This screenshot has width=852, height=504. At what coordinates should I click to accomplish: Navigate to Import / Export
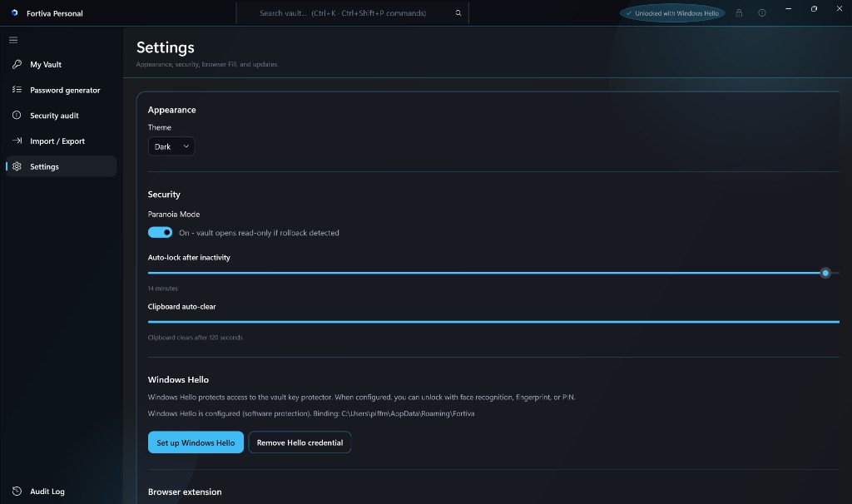pos(61,141)
